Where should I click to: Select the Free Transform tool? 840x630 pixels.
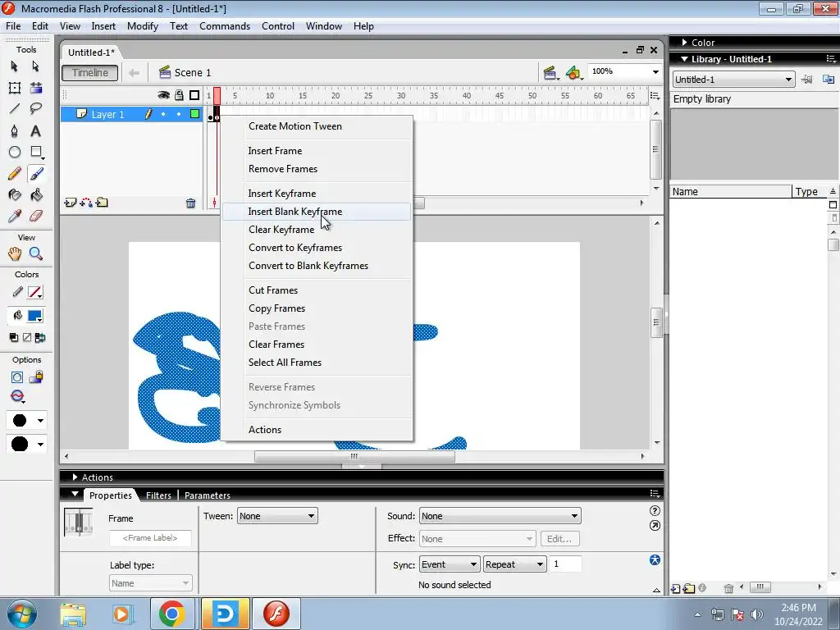[x=15, y=88]
